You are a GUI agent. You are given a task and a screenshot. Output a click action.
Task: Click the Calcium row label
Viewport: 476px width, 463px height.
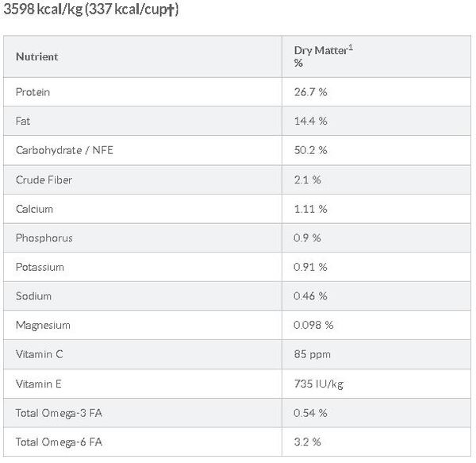(x=34, y=209)
